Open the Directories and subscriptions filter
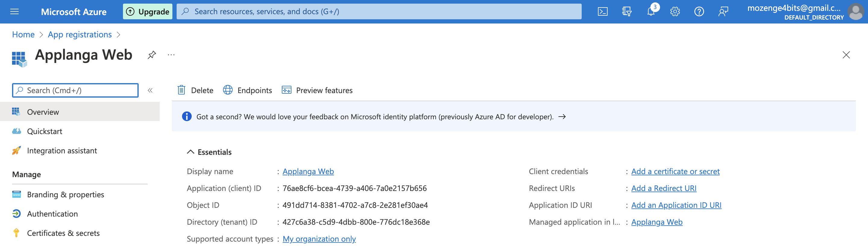This screenshot has height=247, width=868. (627, 12)
